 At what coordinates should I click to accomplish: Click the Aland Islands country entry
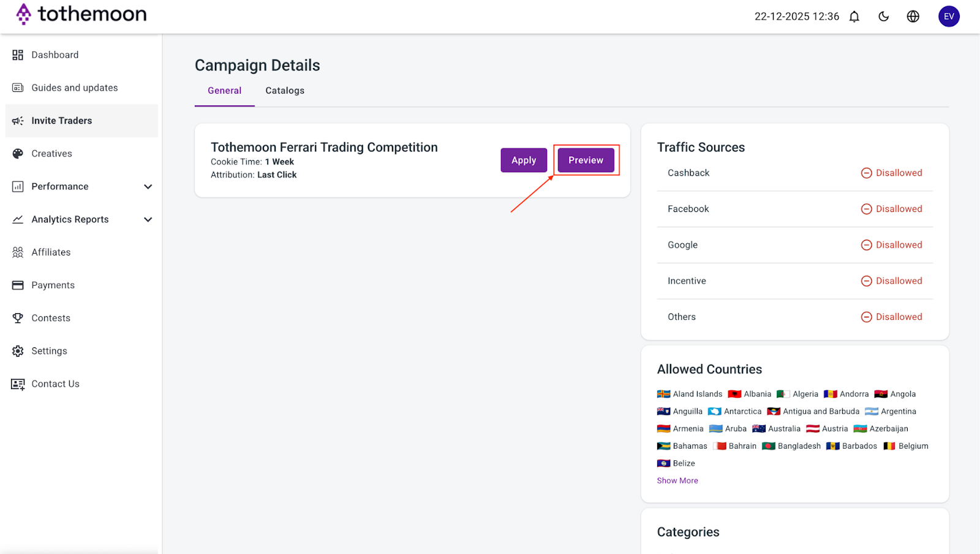click(690, 394)
